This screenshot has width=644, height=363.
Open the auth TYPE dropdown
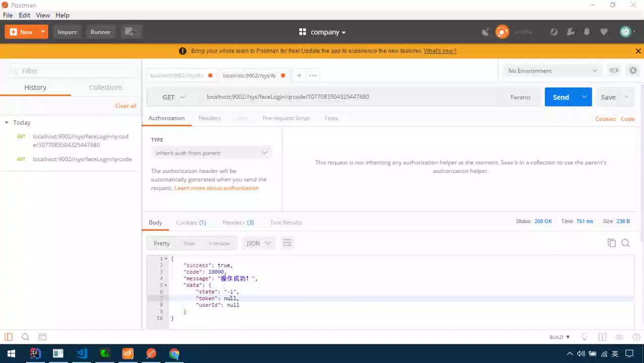point(212,153)
